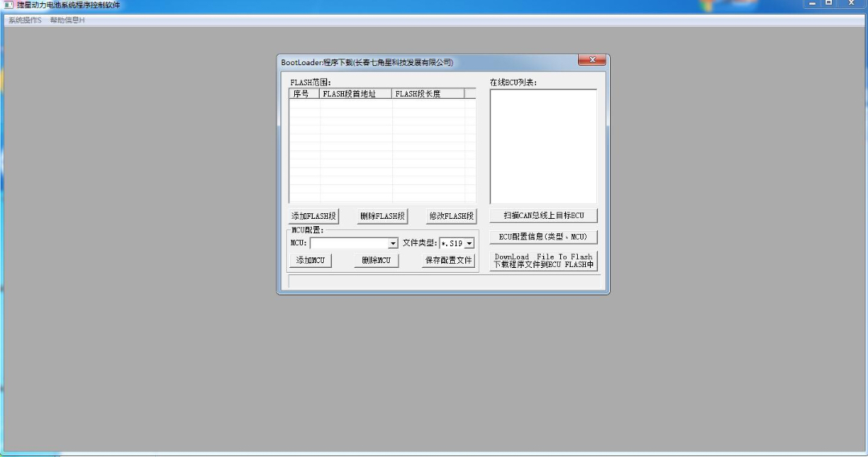Close the BootLoader 程序下载 dialog
The width and height of the screenshot is (868, 457).
click(592, 60)
